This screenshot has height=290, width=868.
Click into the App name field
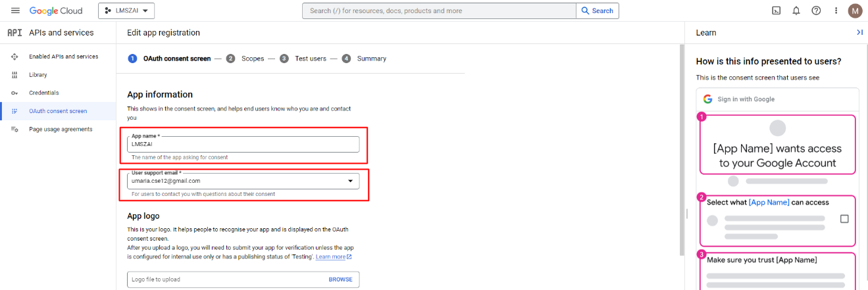coord(243,144)
